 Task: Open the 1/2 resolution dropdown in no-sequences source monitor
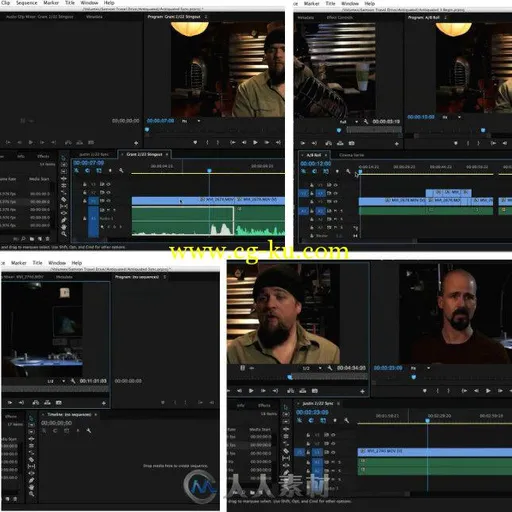point(56,381)
